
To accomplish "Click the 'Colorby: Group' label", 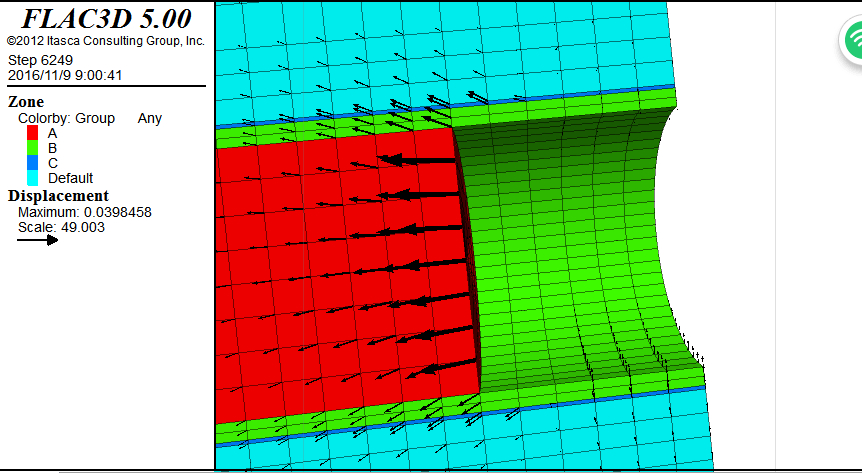I will (x=67, y=118).
